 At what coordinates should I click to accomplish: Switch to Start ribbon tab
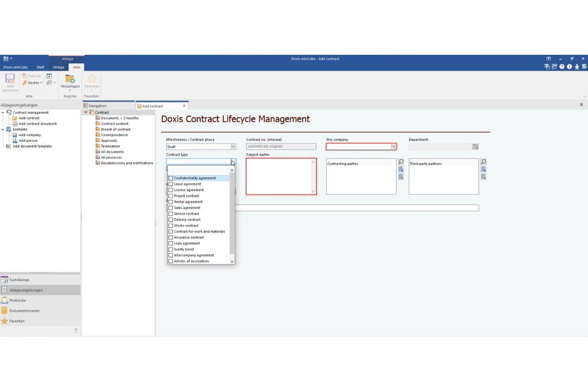point(41,67)
